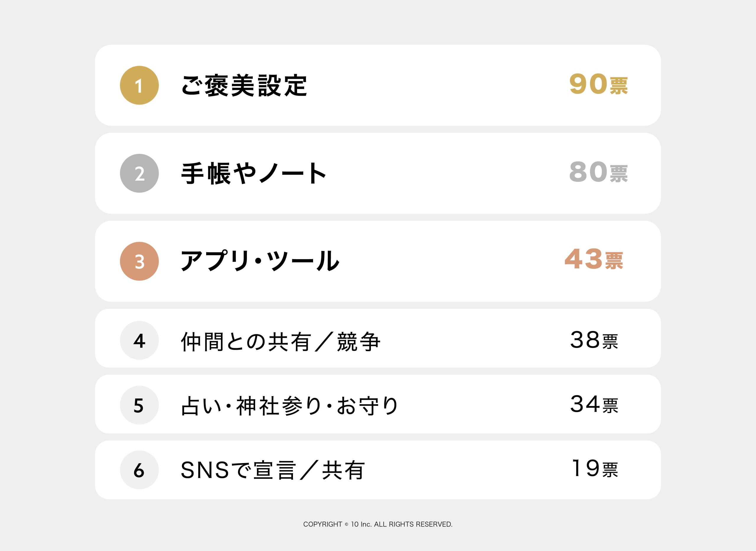This screenshot has width=756, height=551.
Task: Click the 38票 vote total
Action: point(594,341)
